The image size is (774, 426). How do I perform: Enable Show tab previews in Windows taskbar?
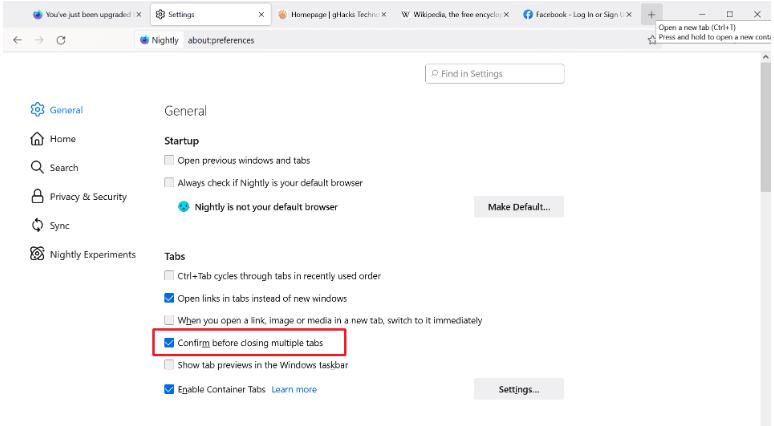168,365
